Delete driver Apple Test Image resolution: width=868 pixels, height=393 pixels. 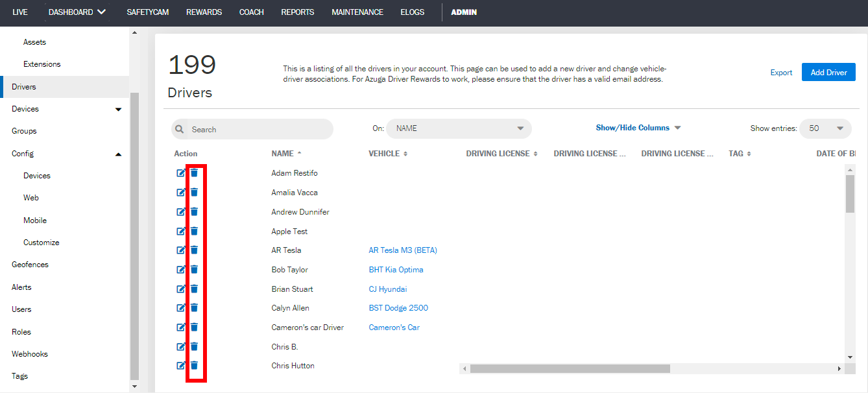click(194, 232)
